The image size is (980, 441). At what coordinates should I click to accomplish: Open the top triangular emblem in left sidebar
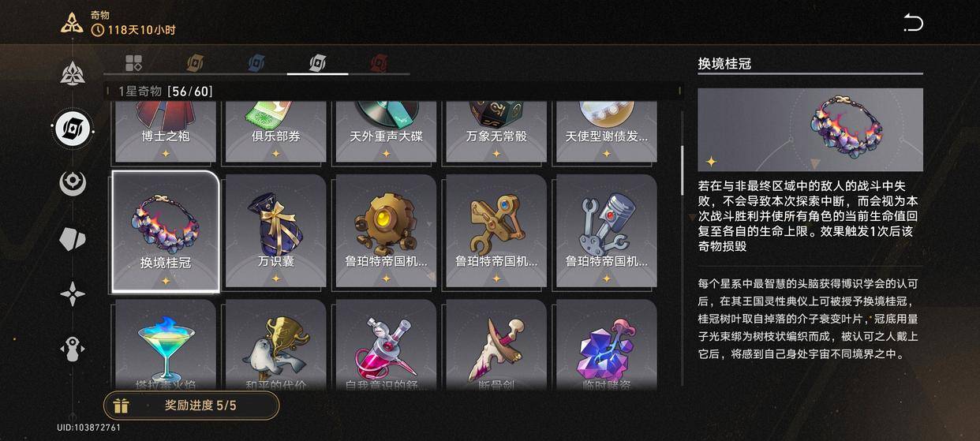coord(73,73)
